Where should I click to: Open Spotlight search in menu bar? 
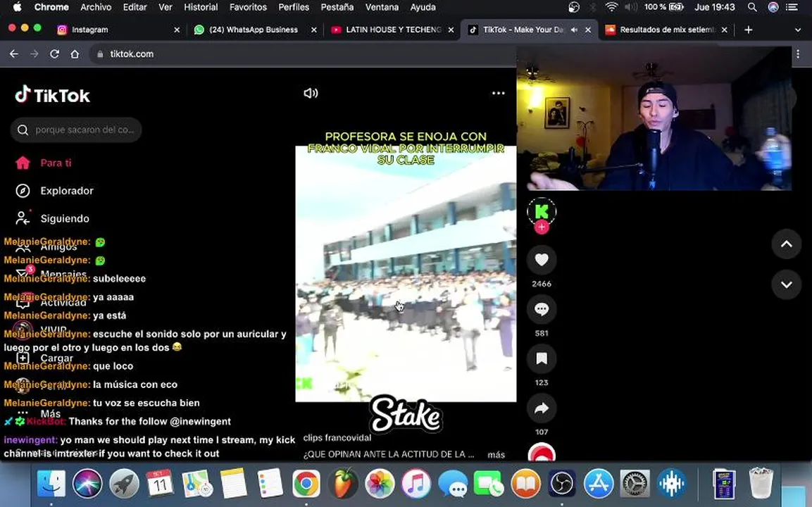(752, 7)
